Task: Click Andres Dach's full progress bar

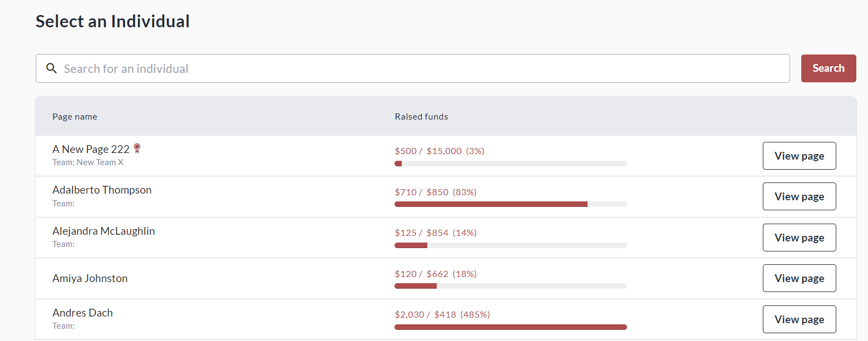Action: point(510,327)
